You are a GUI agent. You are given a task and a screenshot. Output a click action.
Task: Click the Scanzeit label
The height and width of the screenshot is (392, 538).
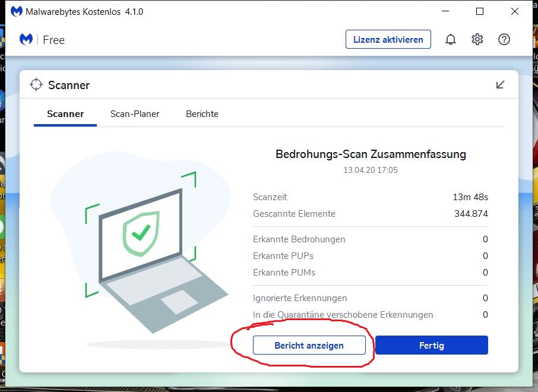270,197
